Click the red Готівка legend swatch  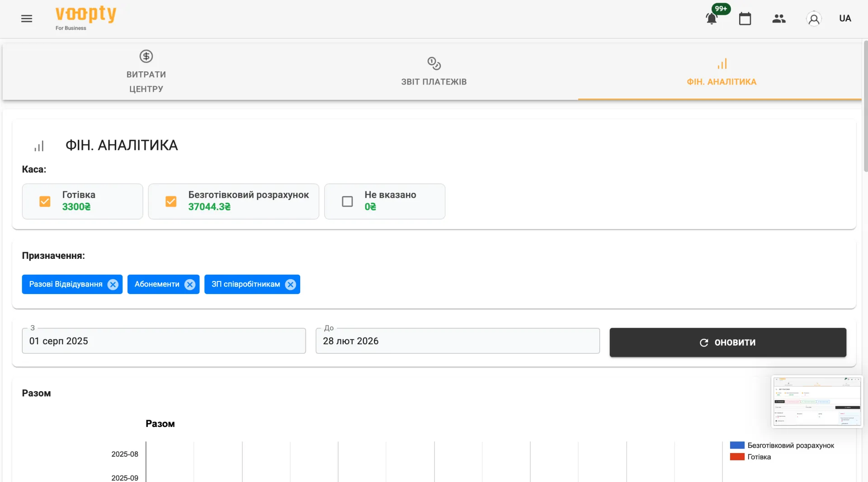click(737, 457)
